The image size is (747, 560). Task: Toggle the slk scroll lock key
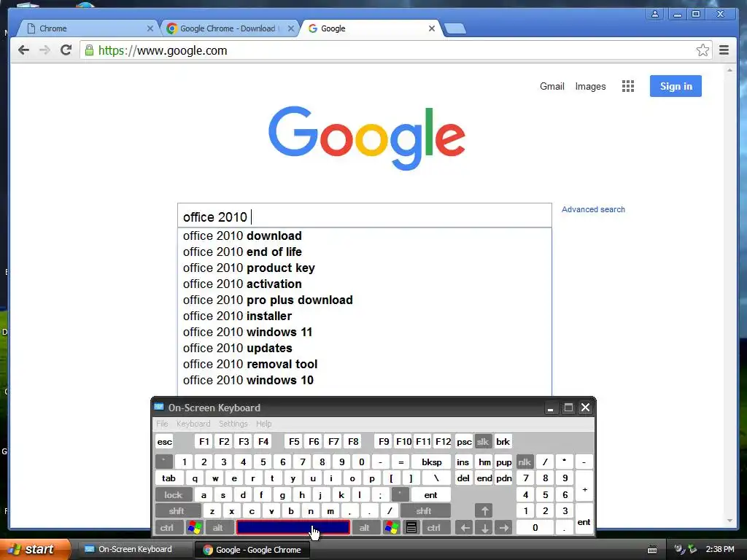(483, 441)
